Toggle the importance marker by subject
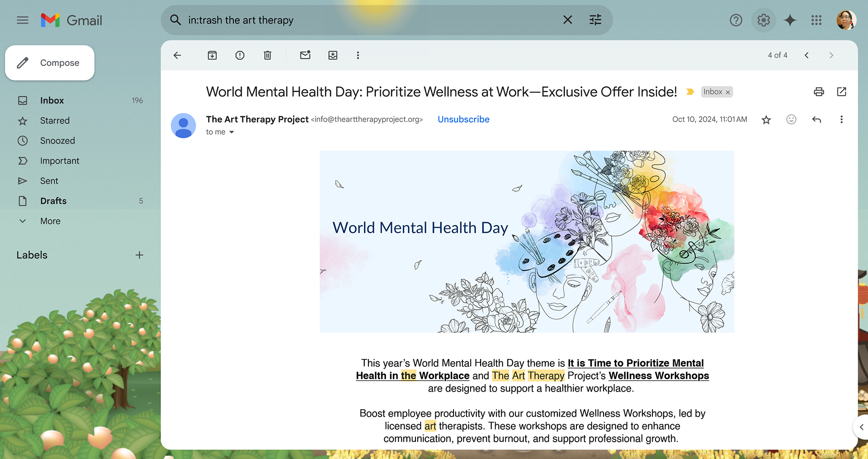 coord(690,92)
